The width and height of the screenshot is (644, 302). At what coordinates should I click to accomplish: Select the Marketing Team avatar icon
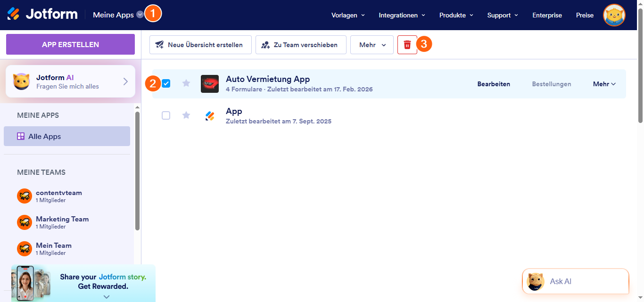(x=25, y=222)
